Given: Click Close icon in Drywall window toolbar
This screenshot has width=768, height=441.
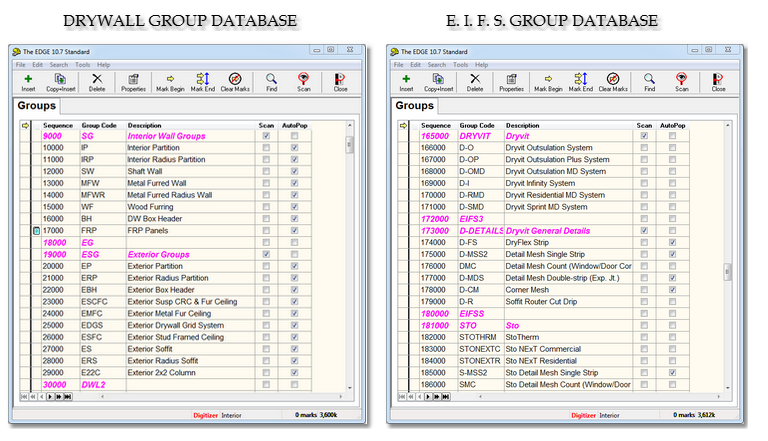Looking at the screenshot, I should pos(340,82).
